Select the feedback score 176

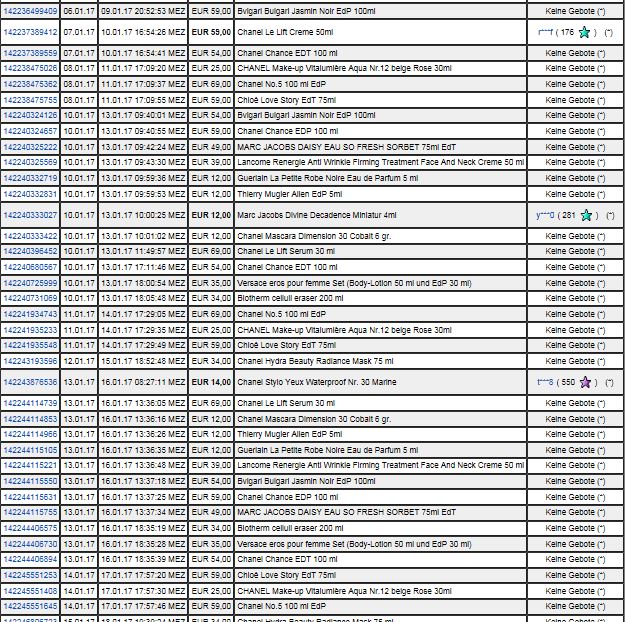(567, 32)
